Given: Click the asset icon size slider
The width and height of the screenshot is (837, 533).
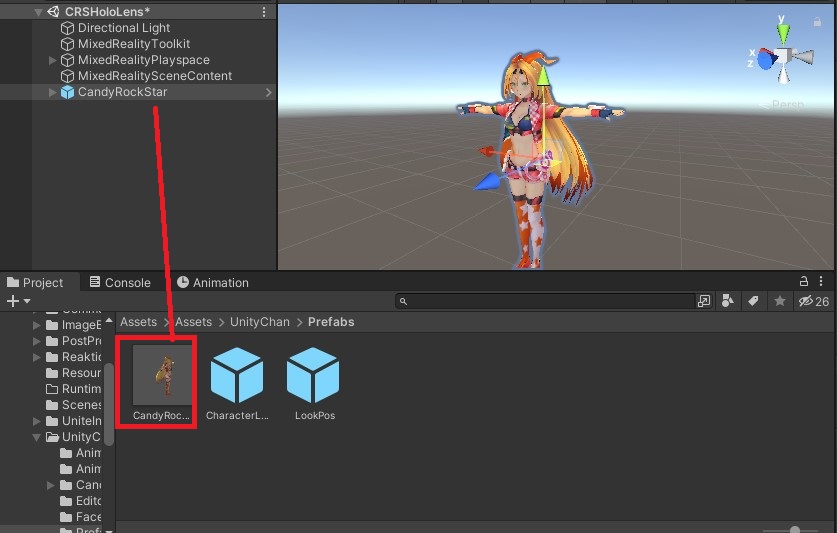Looking at the screenshot, I should click(794, 529).
